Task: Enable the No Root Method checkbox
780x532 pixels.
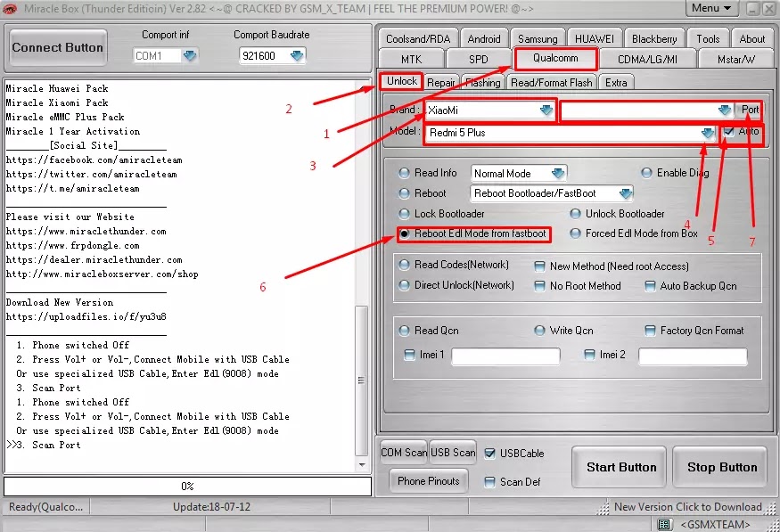Action: pos(539,286)
